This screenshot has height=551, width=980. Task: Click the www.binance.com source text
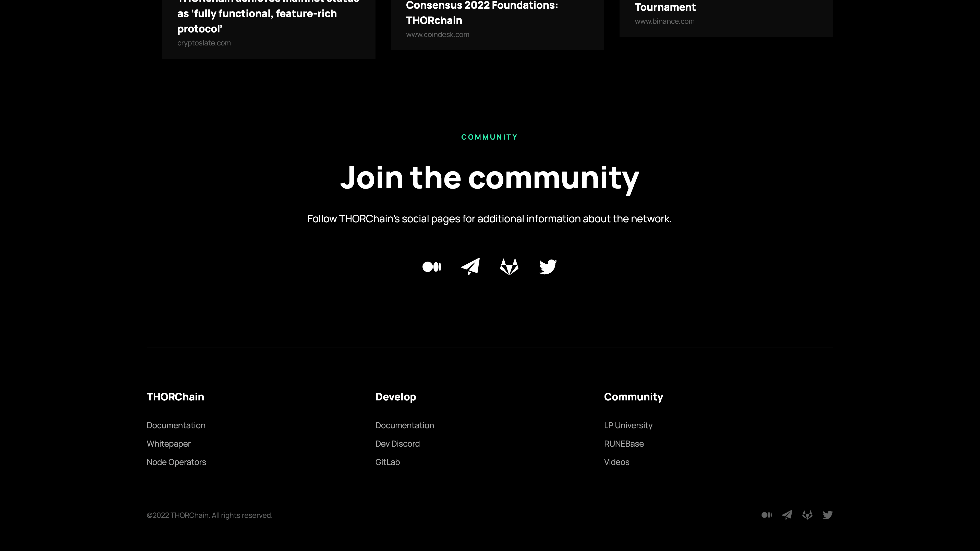[x=665, y=21]
